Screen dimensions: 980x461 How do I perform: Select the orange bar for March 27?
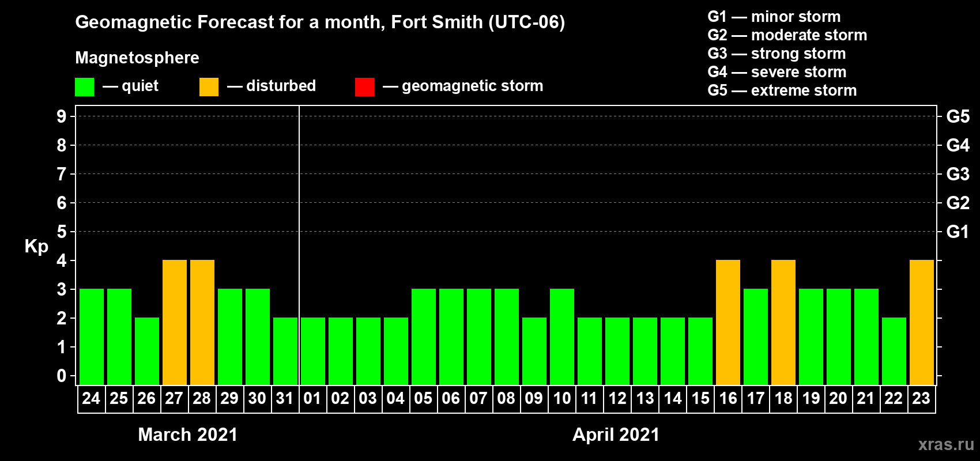point(175,323)
